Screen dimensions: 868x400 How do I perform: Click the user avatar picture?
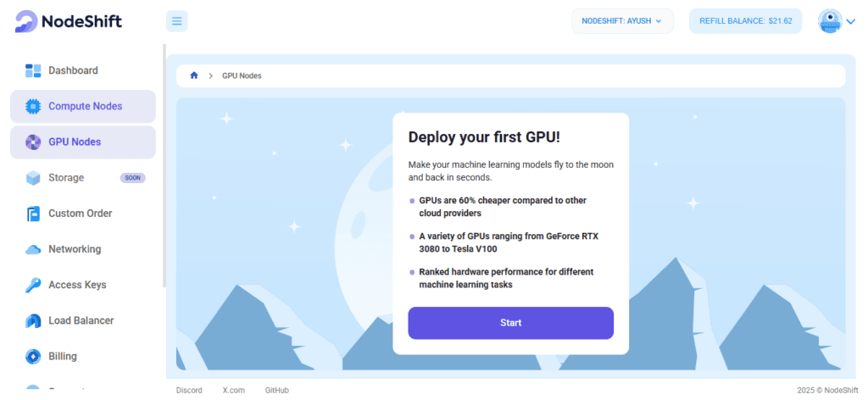(830, 21)
